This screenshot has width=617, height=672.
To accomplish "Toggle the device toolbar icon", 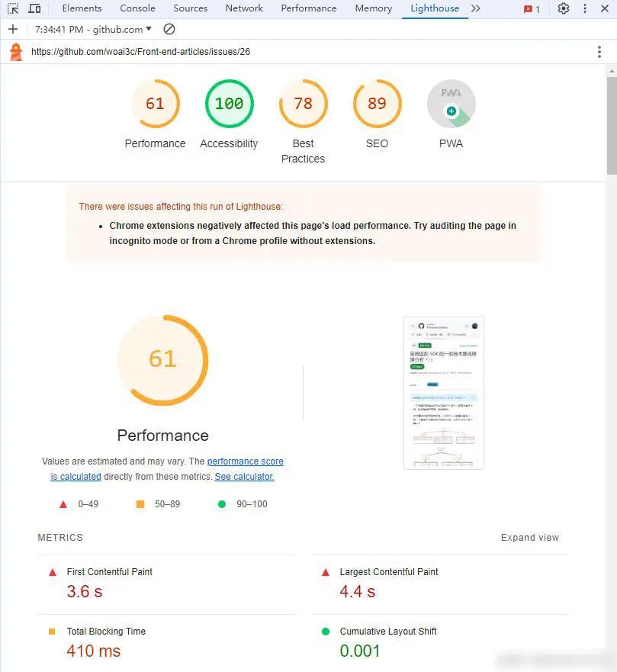I will [34, 8].
